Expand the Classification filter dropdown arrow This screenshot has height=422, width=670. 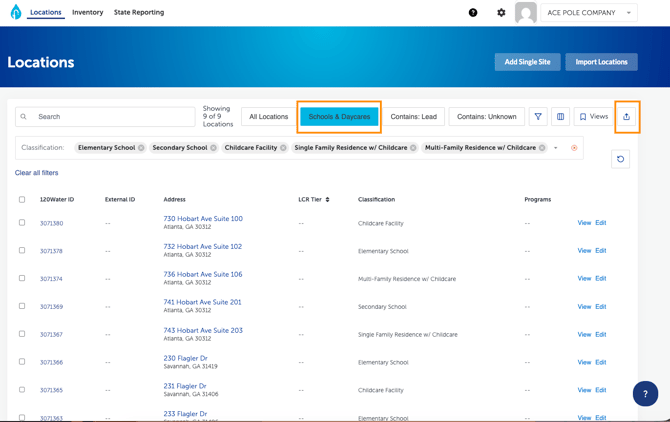[556, 148]
